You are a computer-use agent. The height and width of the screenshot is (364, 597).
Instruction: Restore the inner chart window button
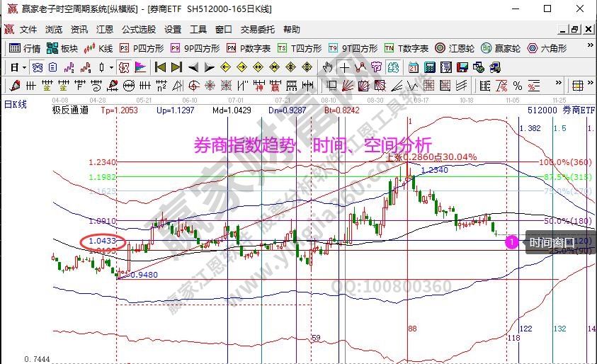575,29
